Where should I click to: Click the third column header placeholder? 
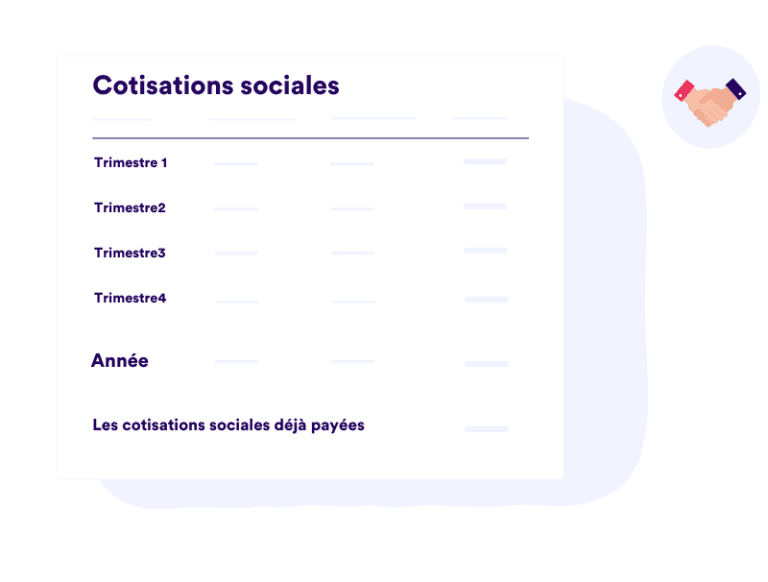tap(373, 118)
